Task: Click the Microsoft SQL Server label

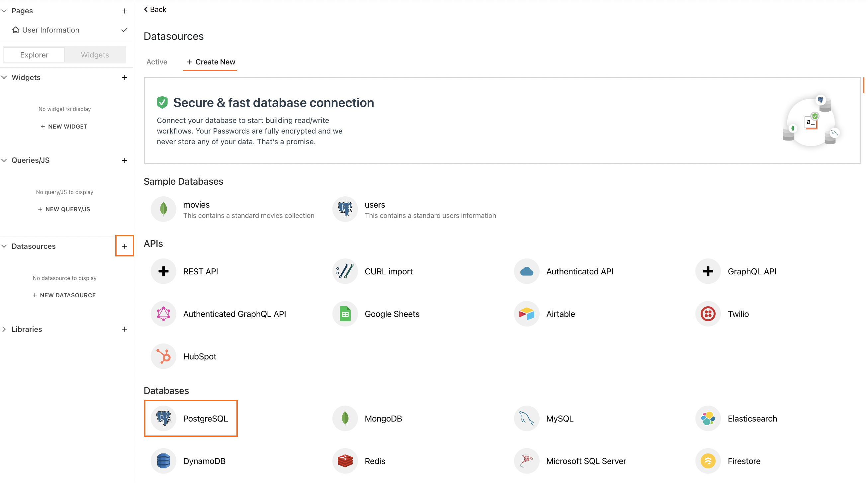Action: [x=586, y=461]
